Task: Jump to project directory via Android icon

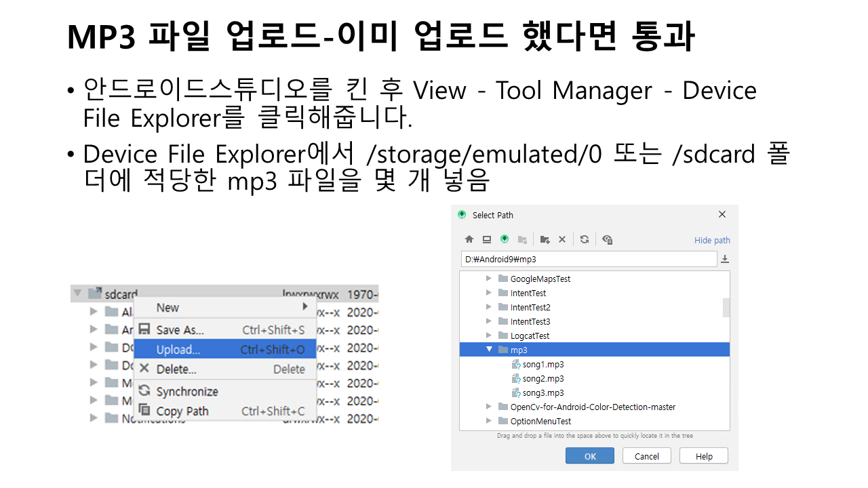Action: pyautogui.click(x=504, y=239)
